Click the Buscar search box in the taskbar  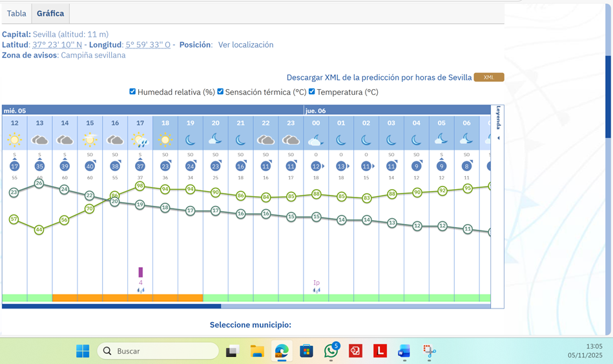pos(158,350)
